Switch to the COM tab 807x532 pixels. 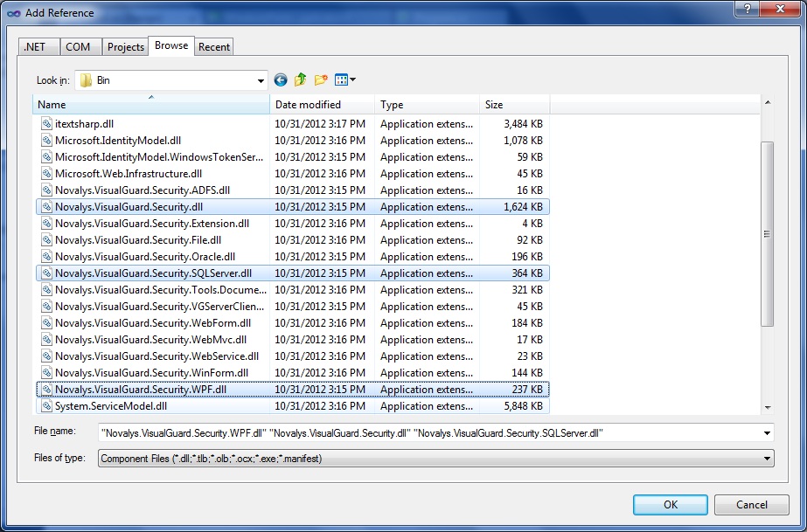80,46
